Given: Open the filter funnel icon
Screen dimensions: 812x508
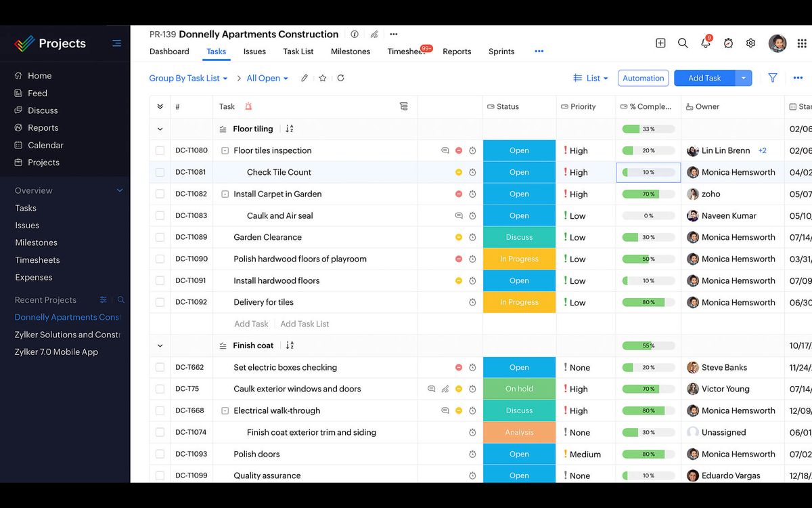Looking at the screenshot, I should point(773,78).
